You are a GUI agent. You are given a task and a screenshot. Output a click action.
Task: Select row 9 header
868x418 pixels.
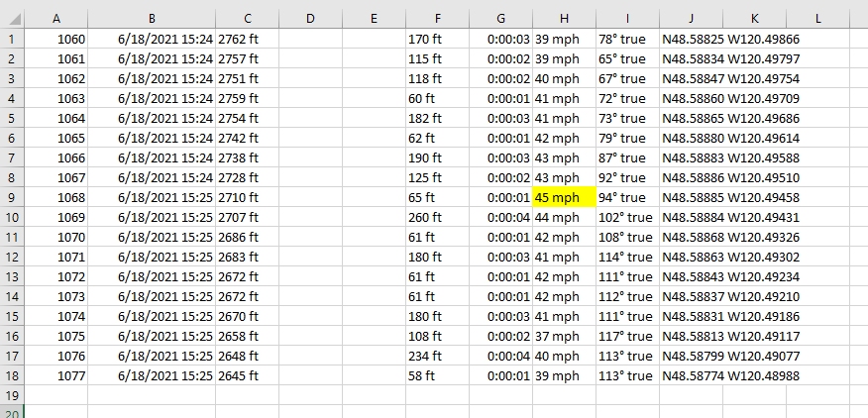[x=11, y=197]
